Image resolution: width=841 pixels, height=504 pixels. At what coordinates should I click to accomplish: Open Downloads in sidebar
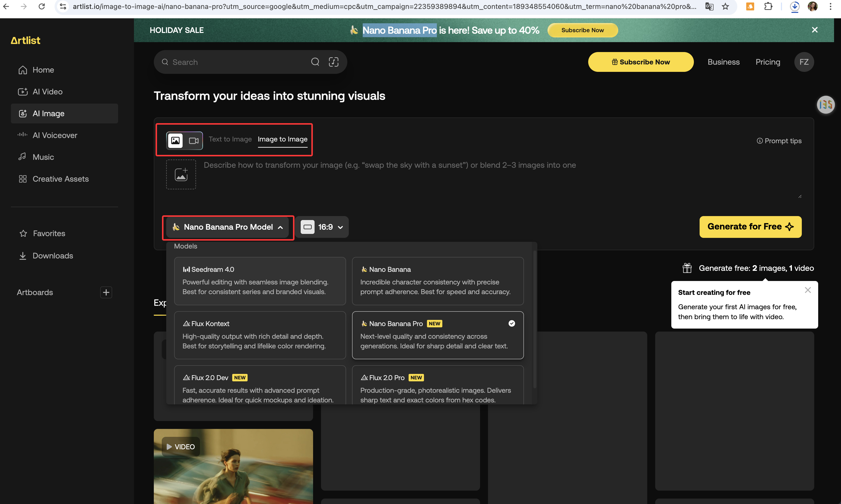pyautogui.click(x=53, y=256)
